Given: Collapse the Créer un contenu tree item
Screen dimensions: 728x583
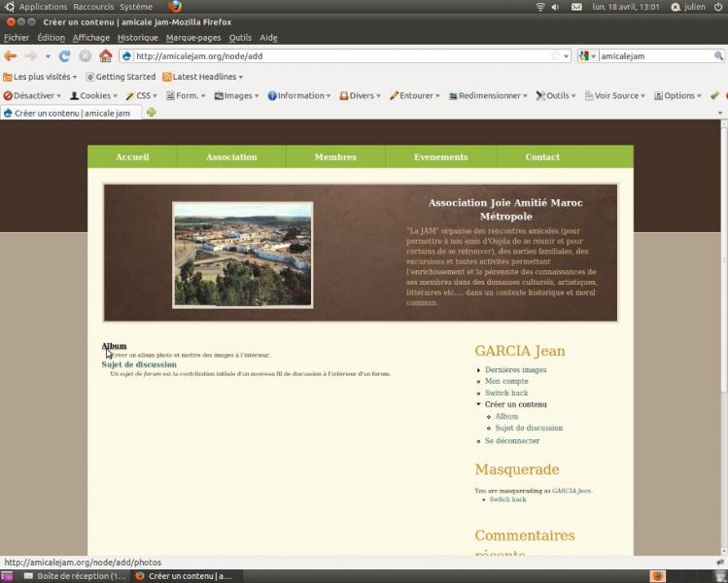Looking at the screenshot, I should tap(478, 404).
